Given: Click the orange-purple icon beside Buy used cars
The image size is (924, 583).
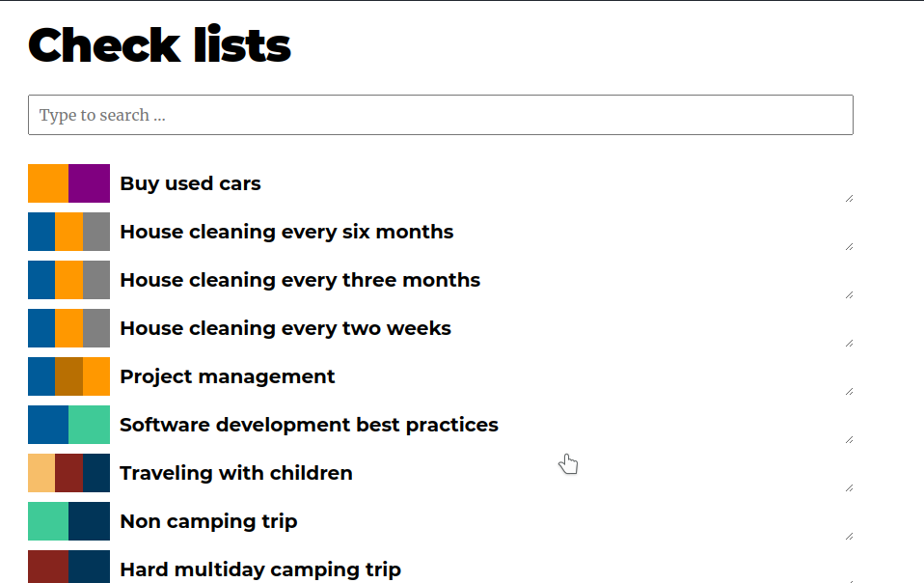Looking at the screenshot, I should tap(68, 182).
